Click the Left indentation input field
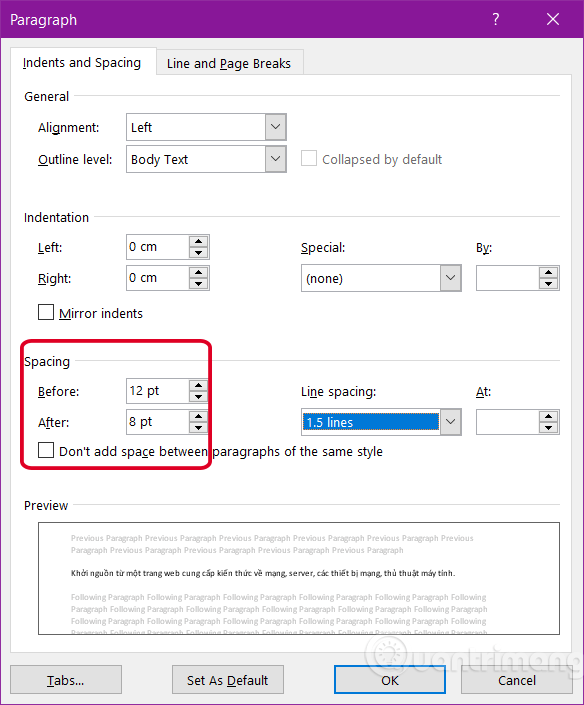Image resolution: width=584 pixels, height=705 pixels. 158,247
